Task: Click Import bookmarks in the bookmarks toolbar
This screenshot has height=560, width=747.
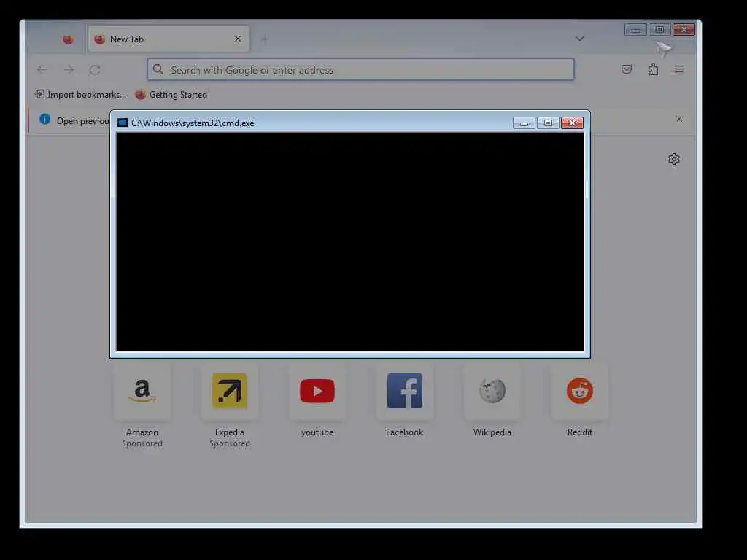Action: click(x=80, y=95)
